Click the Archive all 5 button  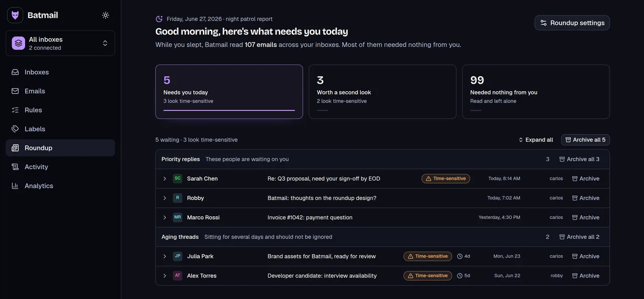click(585, 140)
